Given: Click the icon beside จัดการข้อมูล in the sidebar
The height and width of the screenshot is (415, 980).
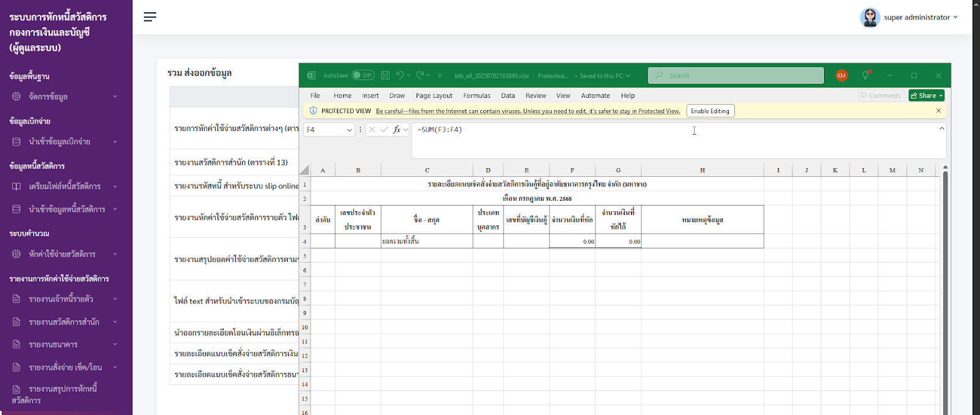Looking at the screenshot, I should click(17, 97).
